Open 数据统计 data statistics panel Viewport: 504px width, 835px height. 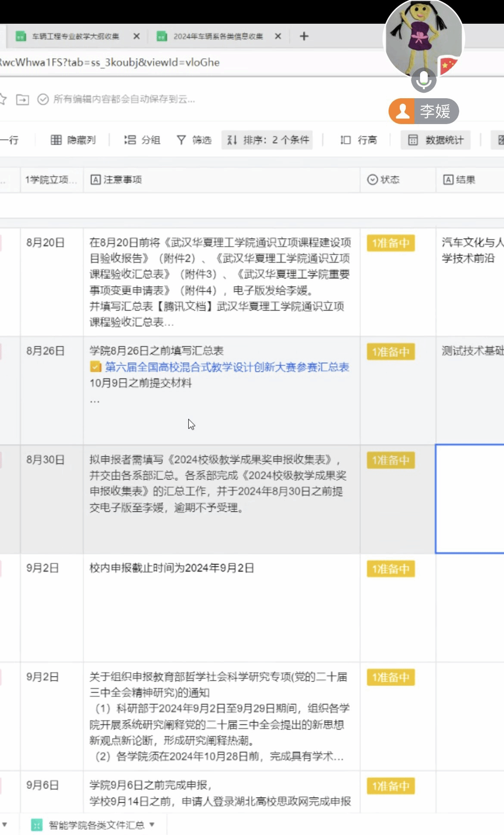(436, 140)
